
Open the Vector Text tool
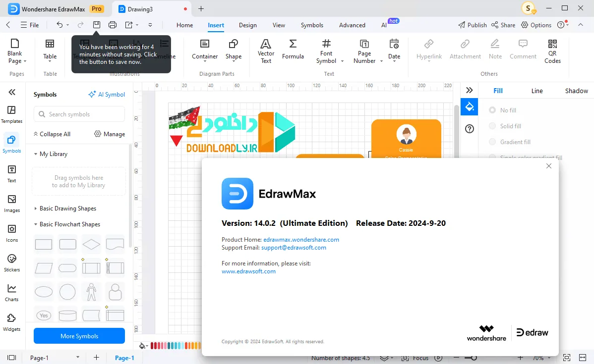pyautogui.click(x=266, y=52)
